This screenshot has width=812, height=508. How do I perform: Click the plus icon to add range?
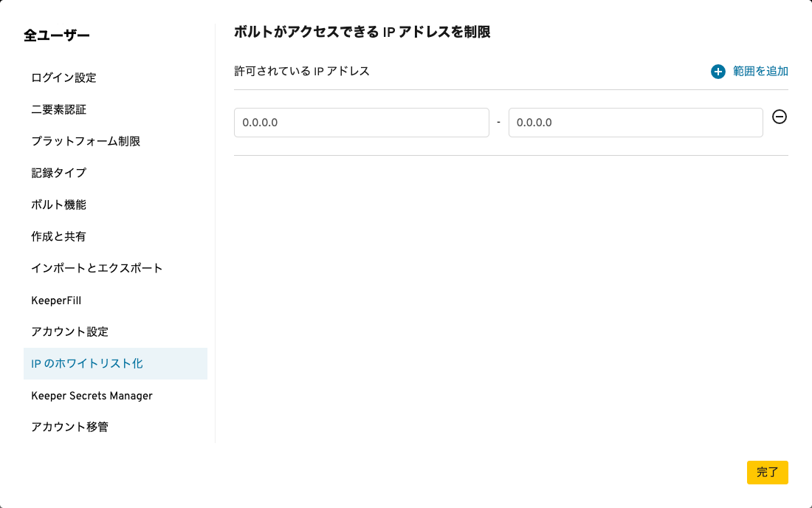tap(718, 72)
